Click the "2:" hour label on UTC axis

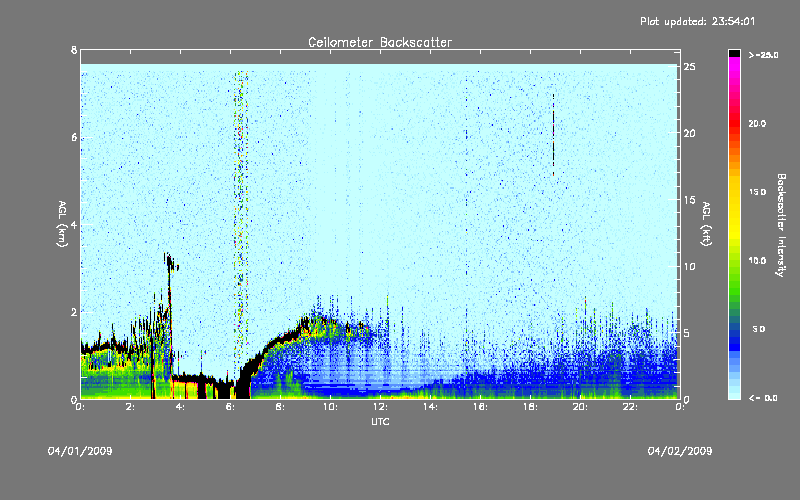click(130, 407)
